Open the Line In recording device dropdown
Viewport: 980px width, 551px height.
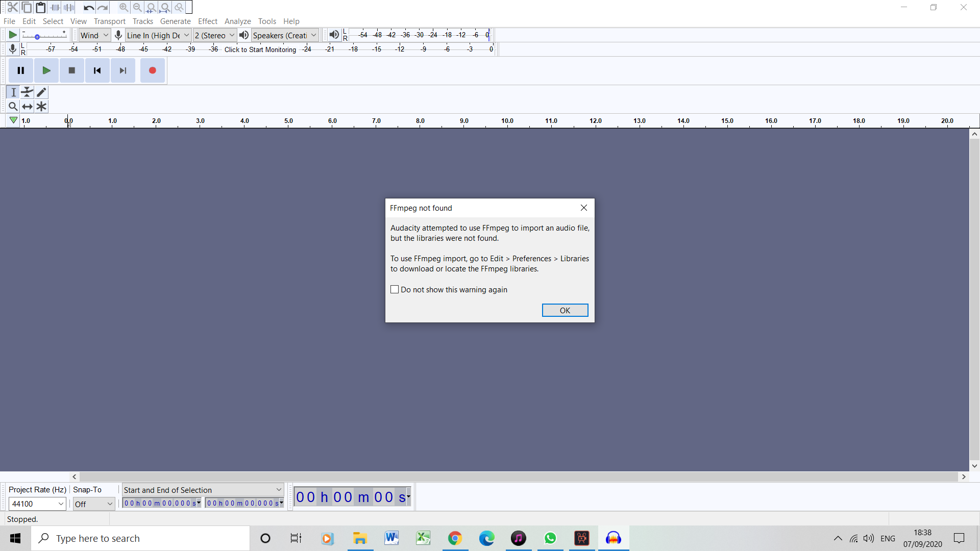click(158, 35)
